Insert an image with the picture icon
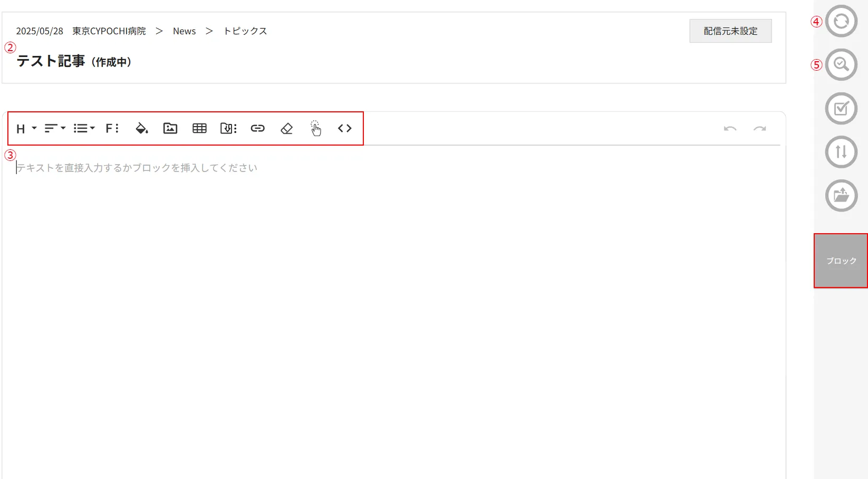This screenshot has width=868, height=479. click(x=170, y=128)
